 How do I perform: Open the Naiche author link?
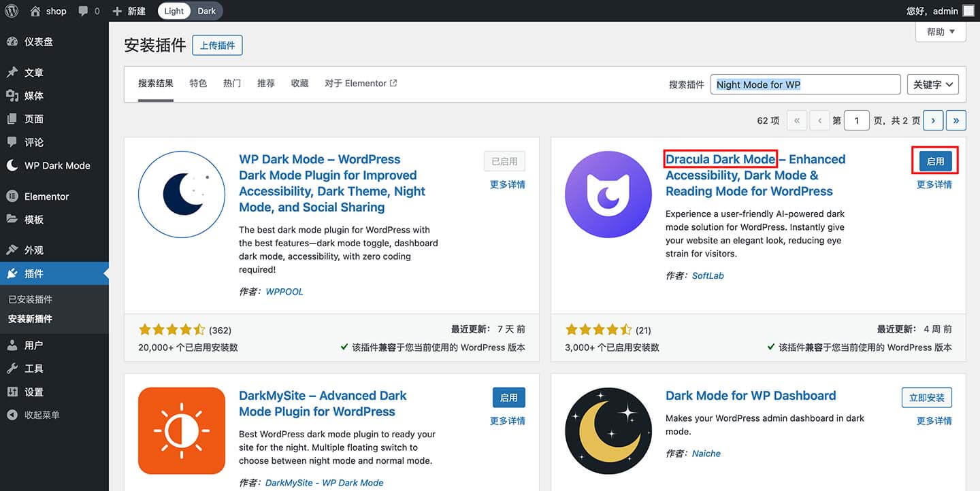tap(706, 454)
